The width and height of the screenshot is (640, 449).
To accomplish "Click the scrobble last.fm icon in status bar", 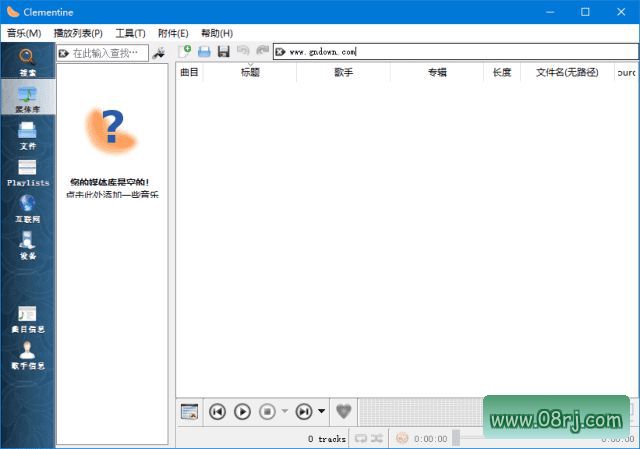I will coord(402,438).
